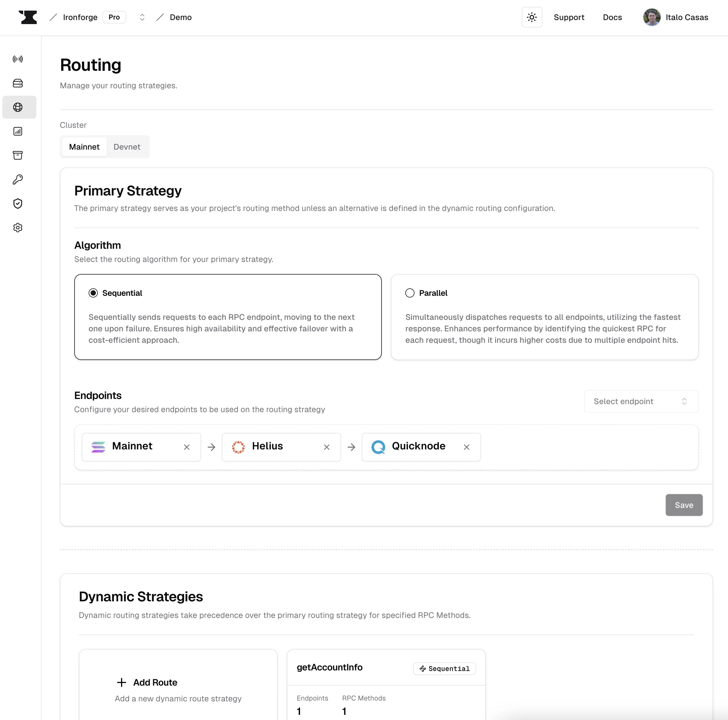Click the analytics/chart icon in sidebar
This screenshot has width=728, height=720.
coord(18,131)
